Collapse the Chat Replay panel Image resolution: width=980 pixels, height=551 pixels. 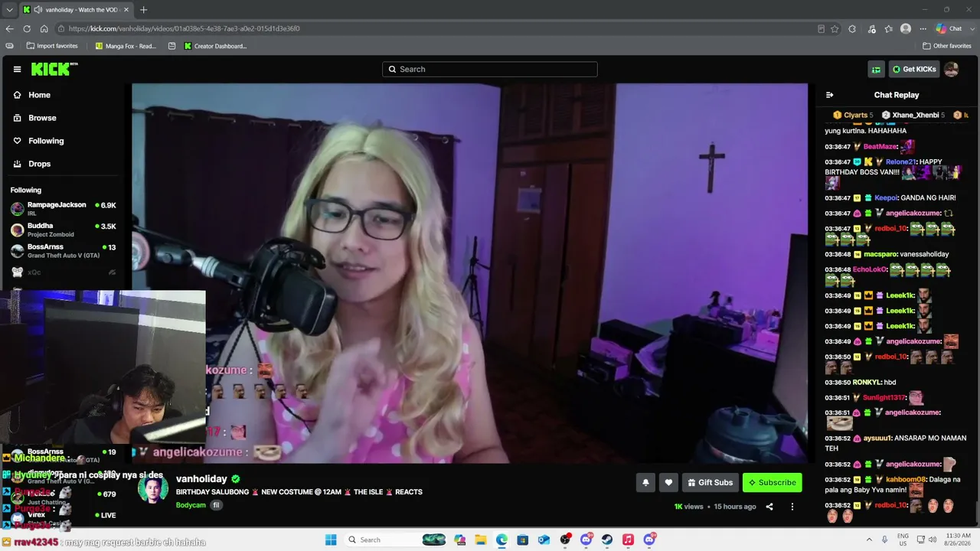829,95
